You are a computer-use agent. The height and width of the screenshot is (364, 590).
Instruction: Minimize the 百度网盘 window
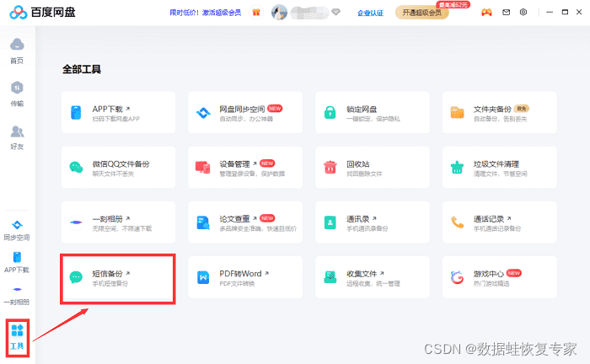[550, 13]
